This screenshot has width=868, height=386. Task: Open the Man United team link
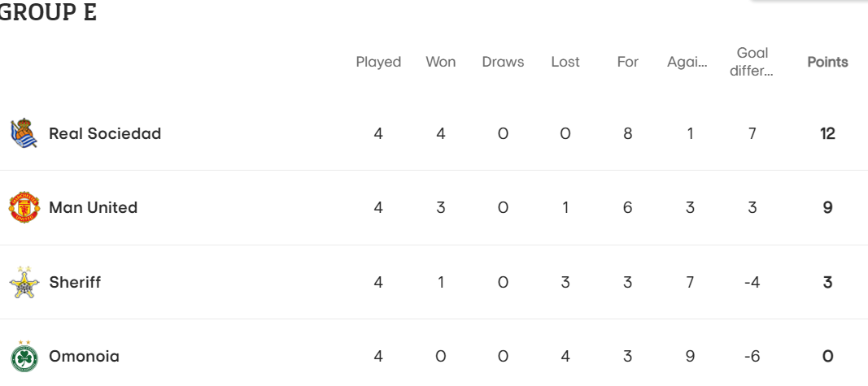click(x=93, y=207)
